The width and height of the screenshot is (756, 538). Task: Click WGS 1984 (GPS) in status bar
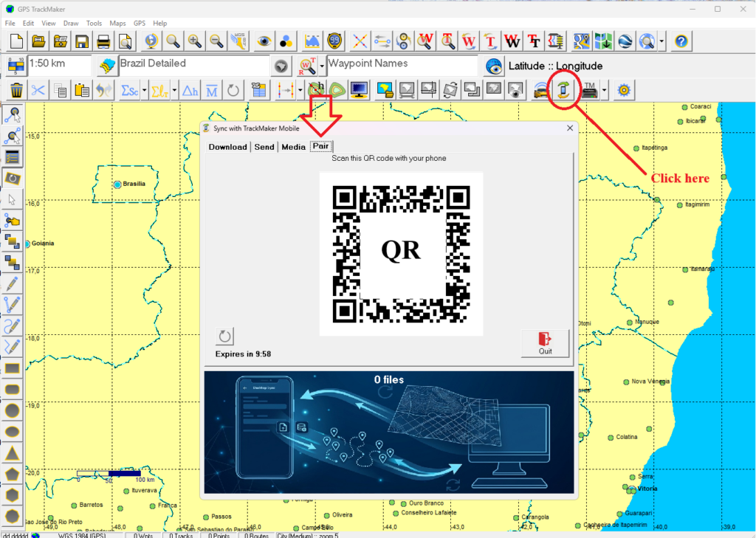pyautogui.click(x=82, y=535)
